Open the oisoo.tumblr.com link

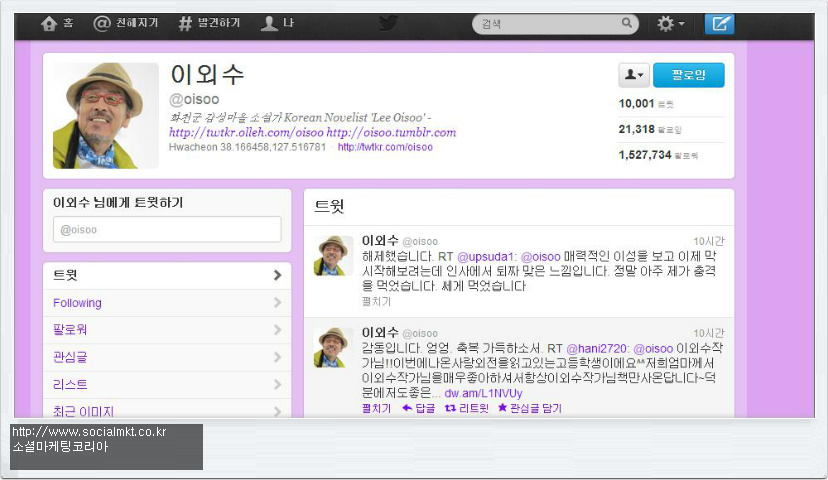391,133
